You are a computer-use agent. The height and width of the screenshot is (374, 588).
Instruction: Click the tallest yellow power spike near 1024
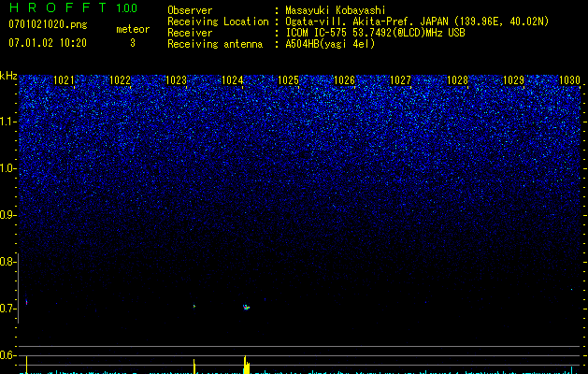[x=246, y=365]
